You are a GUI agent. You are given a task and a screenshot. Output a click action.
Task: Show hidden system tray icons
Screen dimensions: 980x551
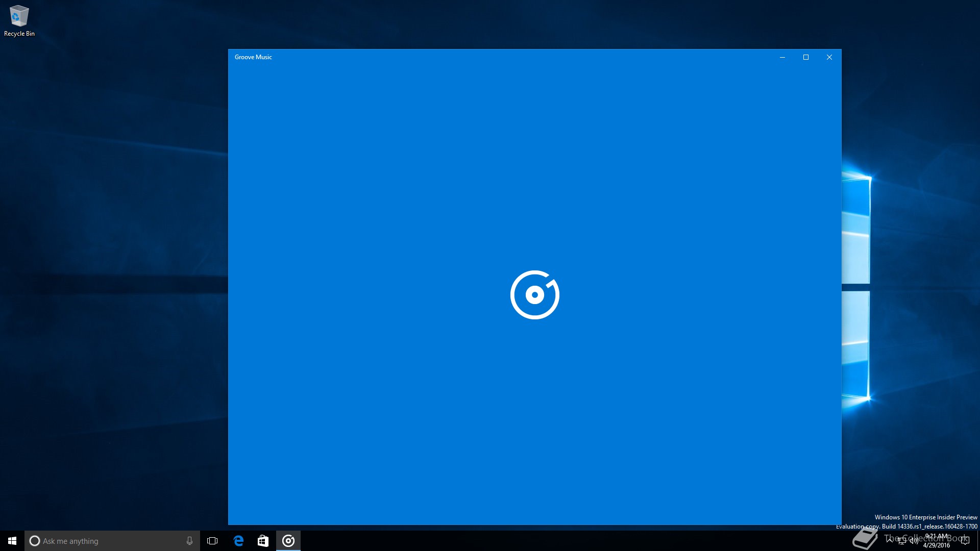890,541
